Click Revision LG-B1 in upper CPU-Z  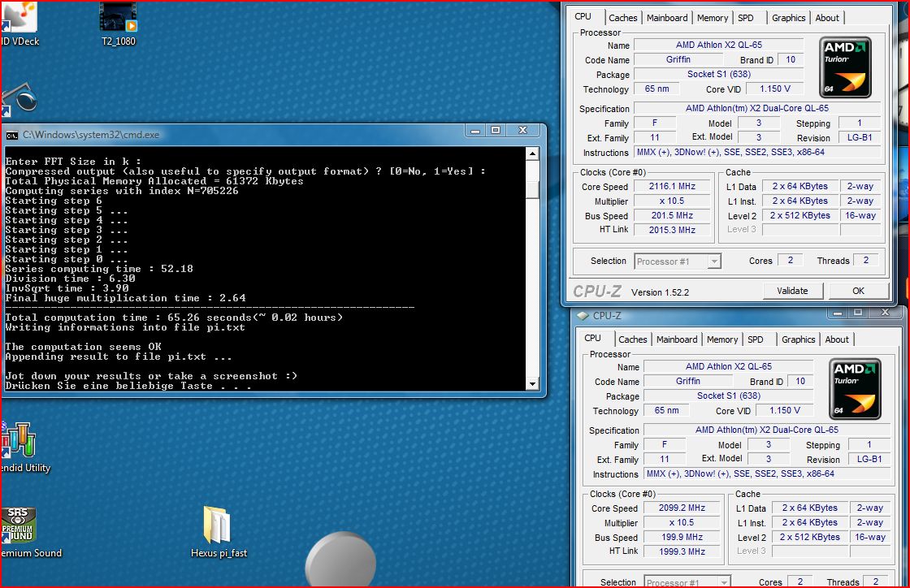[860, 137]
